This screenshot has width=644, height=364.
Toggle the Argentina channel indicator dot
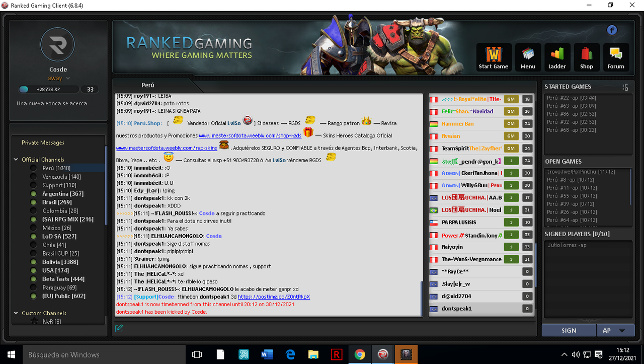pos(33,194)
